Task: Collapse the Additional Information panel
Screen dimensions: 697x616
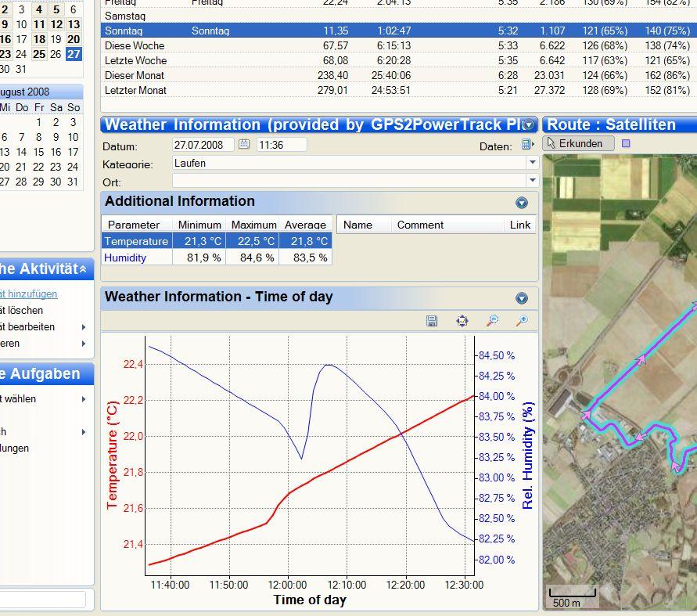Action: pyautogui.click(x=522, y=203)
